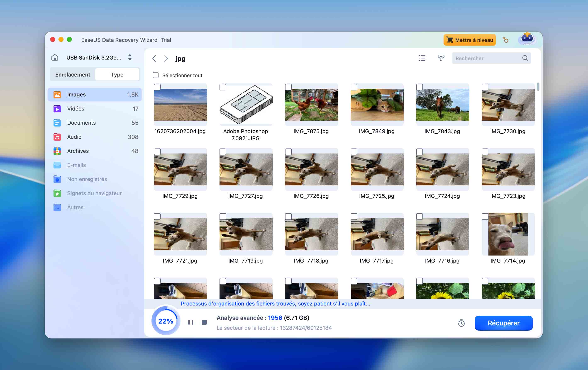Image resolution: width=588 pixels, height=370 pixels.
Task: Select the Signets du navigateur icon
Action: (x=57, y=193)
